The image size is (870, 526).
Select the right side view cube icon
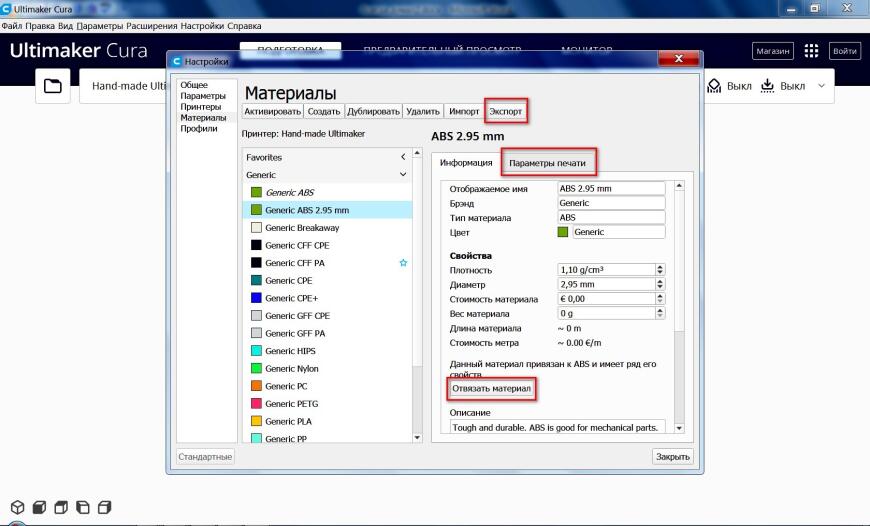[104, 507]
